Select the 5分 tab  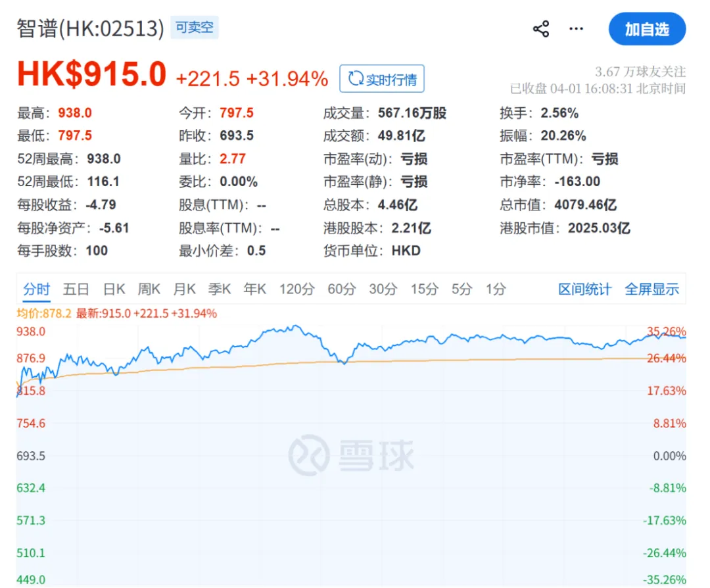pyautogui.click(x=462, y=289)
